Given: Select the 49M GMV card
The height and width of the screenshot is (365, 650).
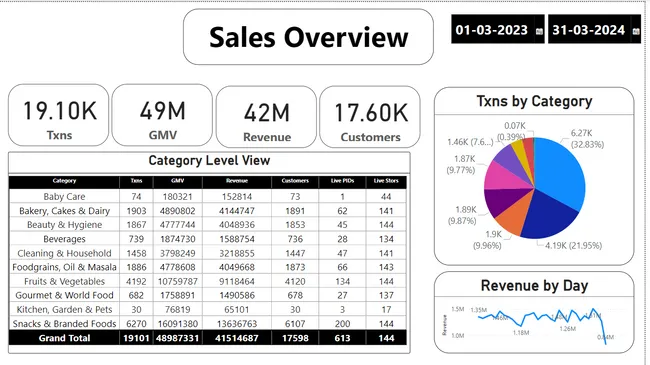Looking at the screenshot, I should pos(162,115).
